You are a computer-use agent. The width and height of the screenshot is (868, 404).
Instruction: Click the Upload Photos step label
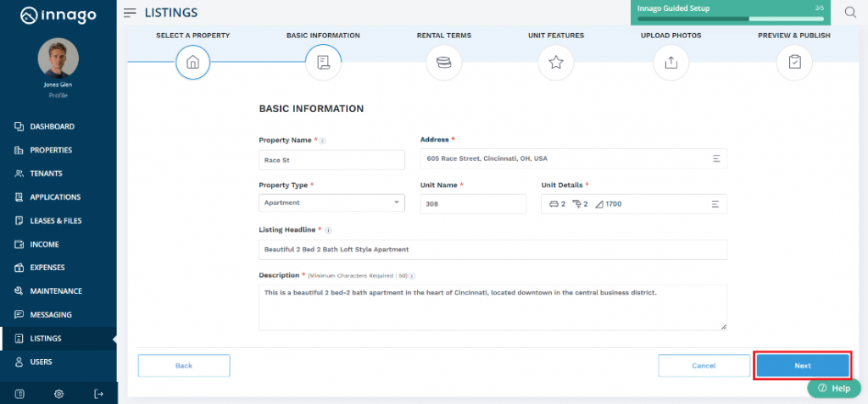671,36
